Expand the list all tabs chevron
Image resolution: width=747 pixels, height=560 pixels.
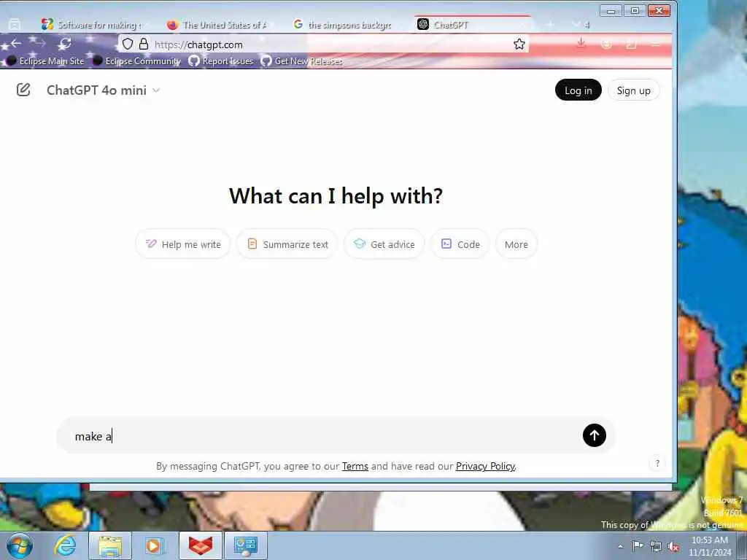[x=576, y=24]
